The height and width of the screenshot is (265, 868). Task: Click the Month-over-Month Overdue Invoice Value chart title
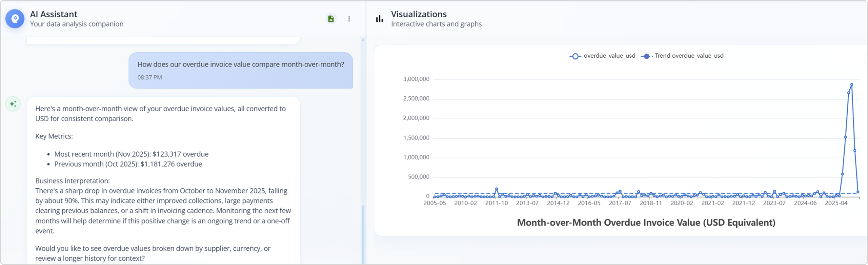tap(646, 222)
